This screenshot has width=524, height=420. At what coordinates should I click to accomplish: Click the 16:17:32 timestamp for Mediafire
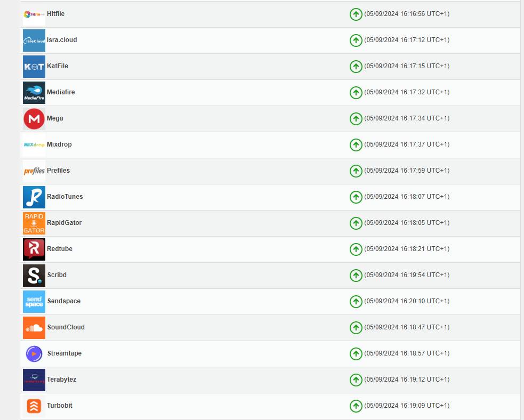tap(407, 92)
